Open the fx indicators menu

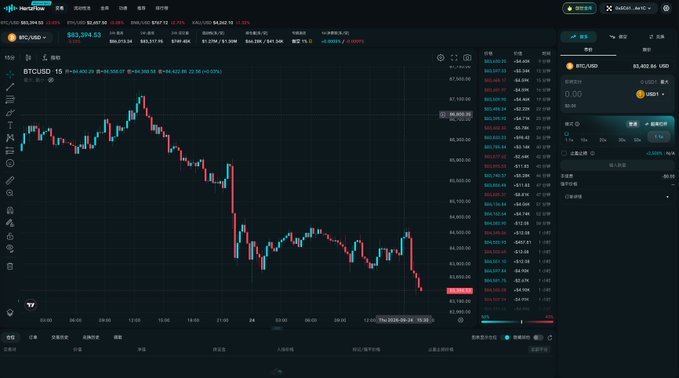(52, 58)
